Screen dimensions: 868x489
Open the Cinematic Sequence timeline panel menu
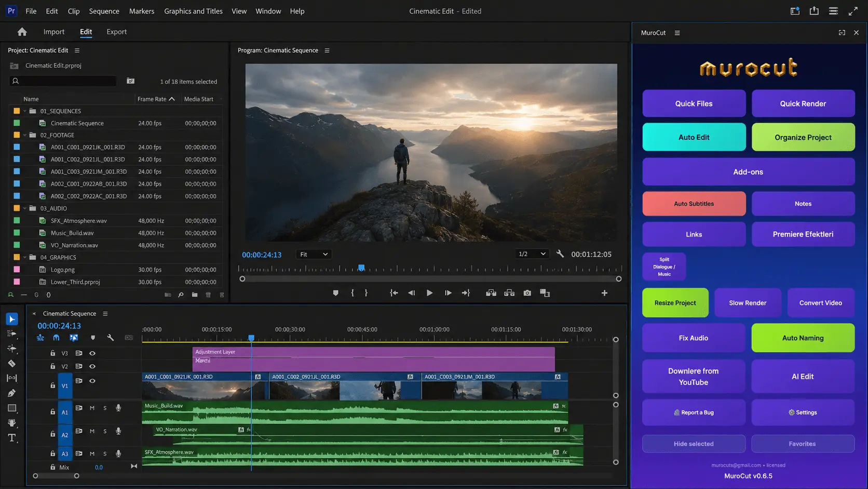pyautogui.click(x=105, y=314)
